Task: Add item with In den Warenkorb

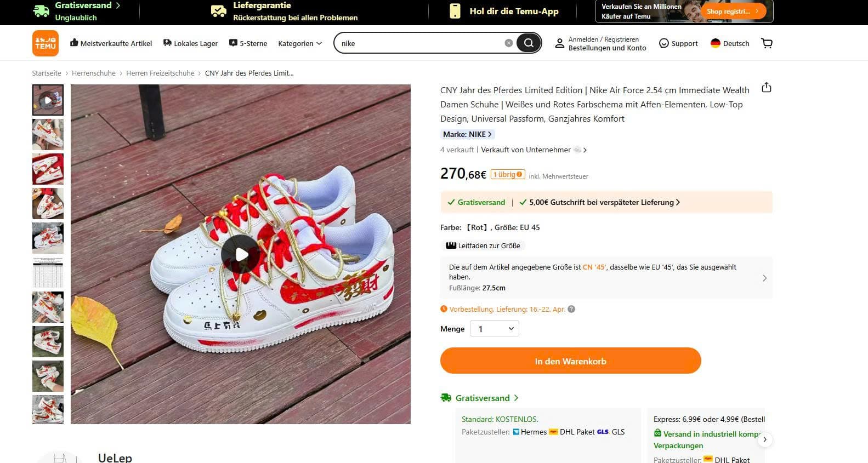Action: click(x=570, y=361)
